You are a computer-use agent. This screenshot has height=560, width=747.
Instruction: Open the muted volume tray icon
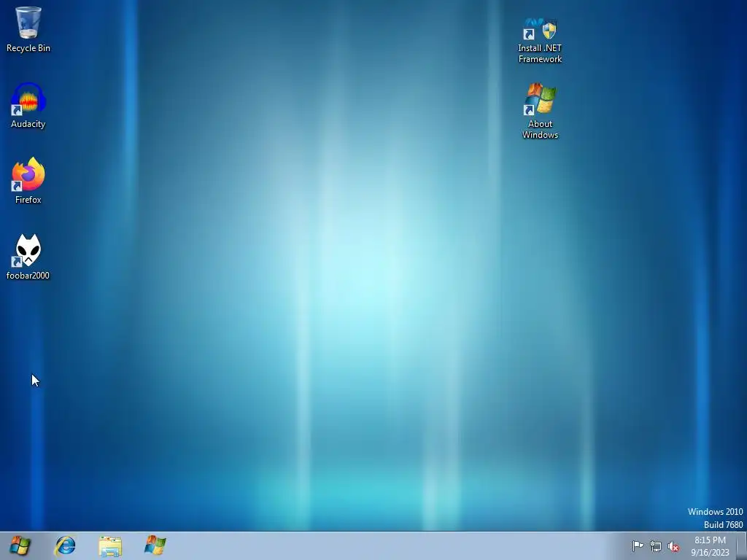click(673, 546)
